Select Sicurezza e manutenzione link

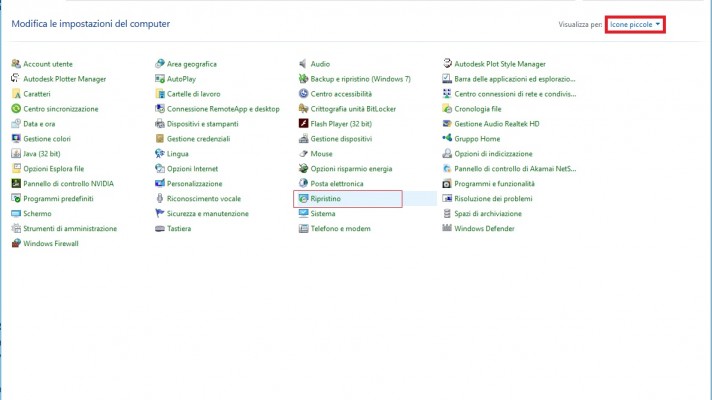pos(207,214)
